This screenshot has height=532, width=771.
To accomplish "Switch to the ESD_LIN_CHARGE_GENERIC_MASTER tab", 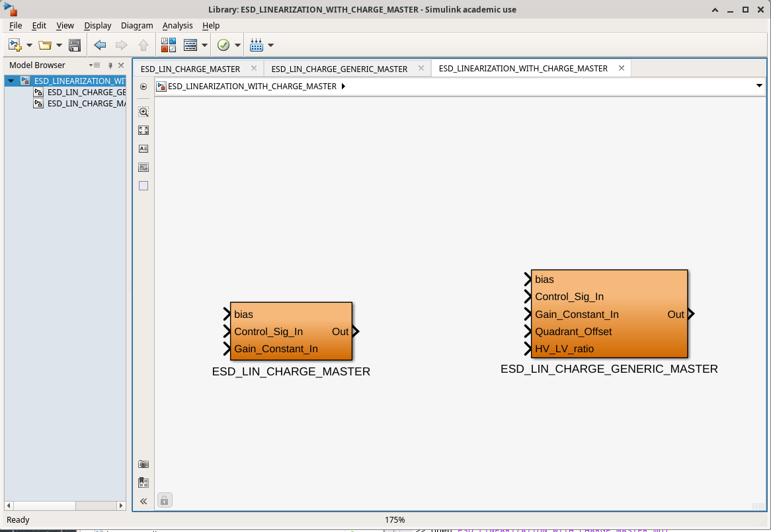I will pos(339,69).
